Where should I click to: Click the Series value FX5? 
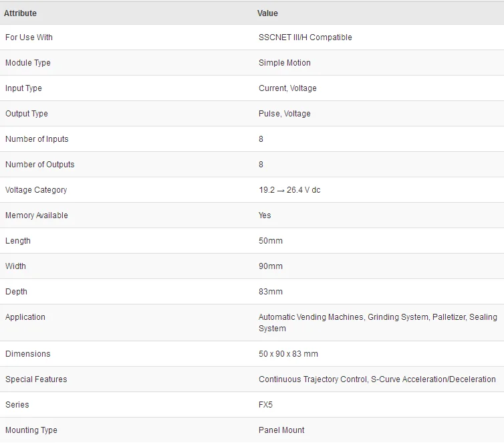pyautogui.click(x=265, y=404)
